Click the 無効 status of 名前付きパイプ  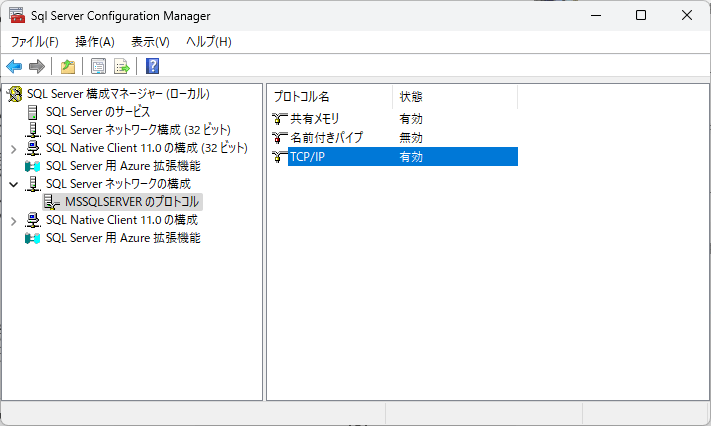click(x=411, y=137)
